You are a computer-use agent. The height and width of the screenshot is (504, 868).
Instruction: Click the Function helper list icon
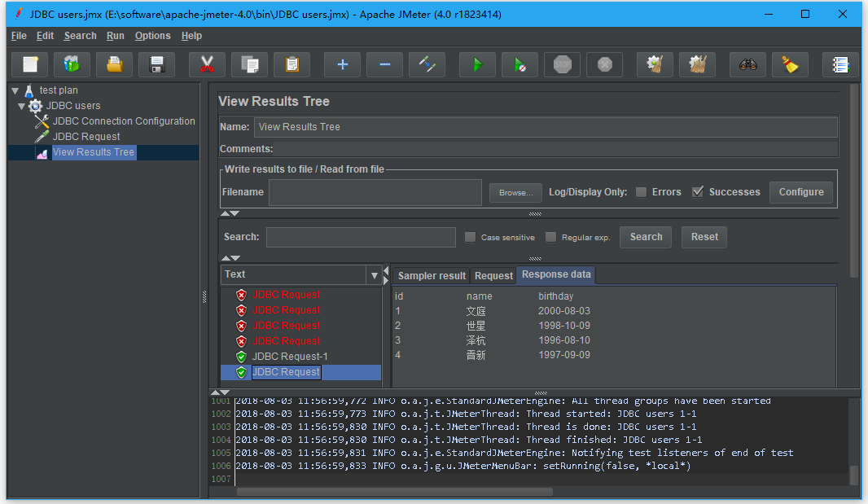[840, 64]
